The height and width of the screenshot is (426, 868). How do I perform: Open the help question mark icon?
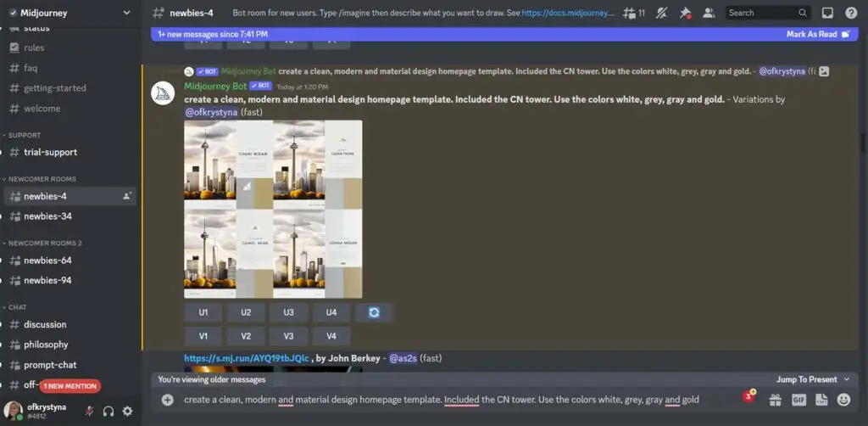point(851,13)
